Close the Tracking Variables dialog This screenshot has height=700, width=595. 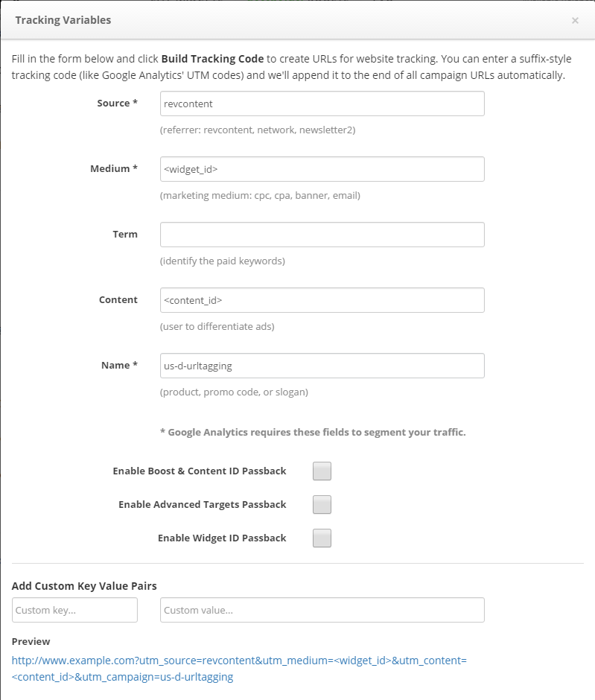575,21
